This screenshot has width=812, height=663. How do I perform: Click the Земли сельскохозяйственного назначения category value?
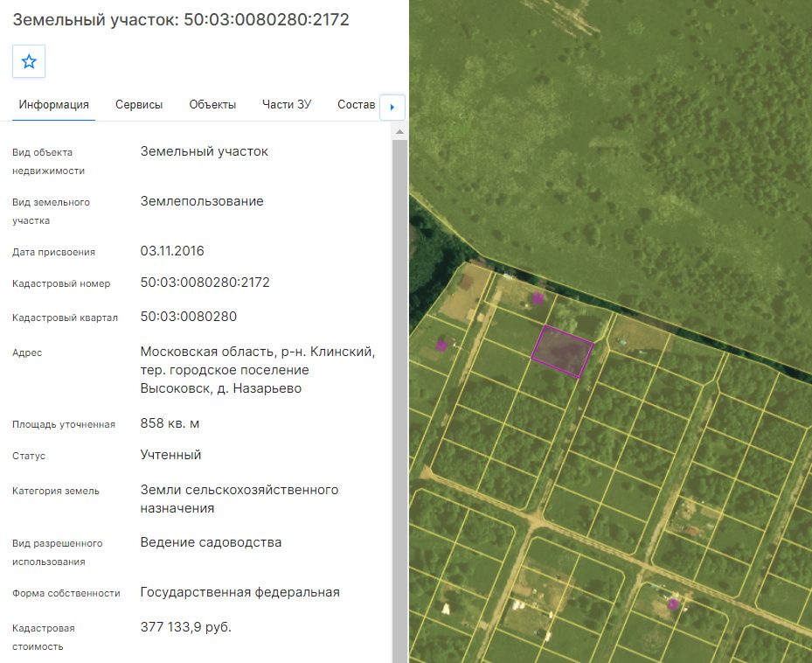[x=239, y=499]
